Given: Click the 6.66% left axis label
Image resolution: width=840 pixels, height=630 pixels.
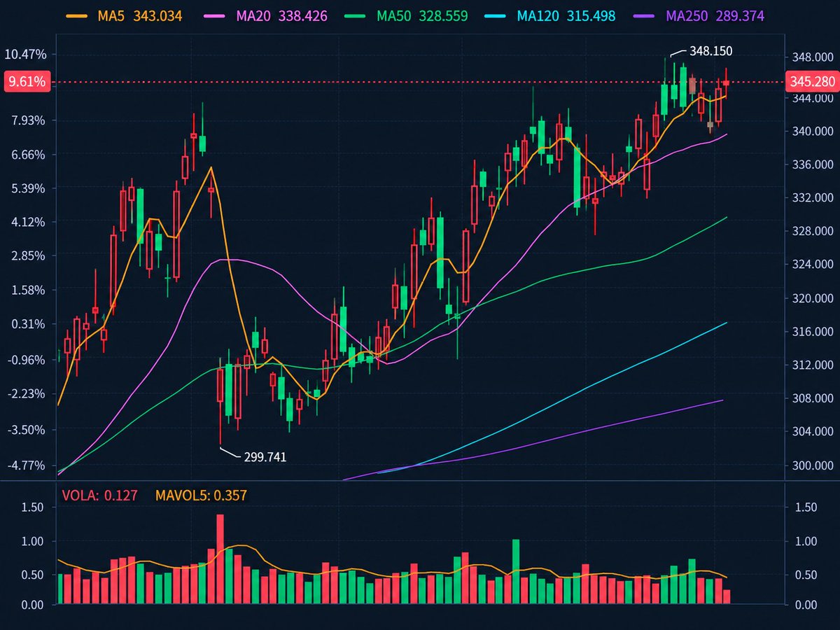Looking at the screenshot, I should (29, 154).
